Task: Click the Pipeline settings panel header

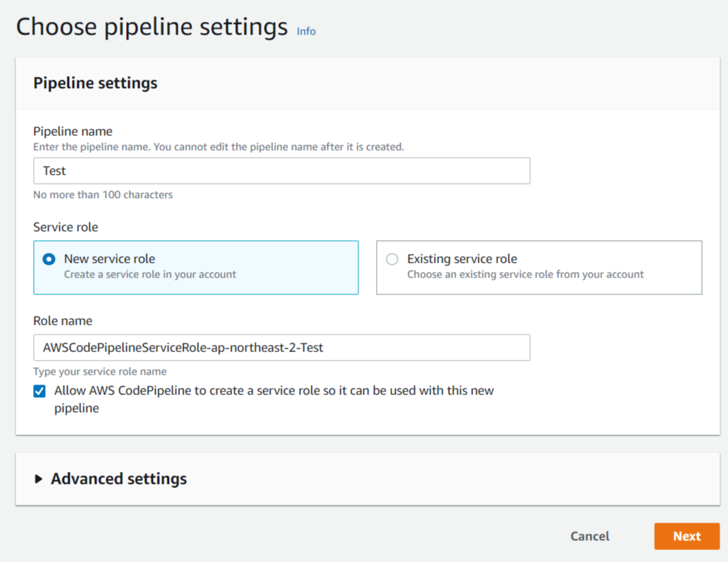Action: (x=96, y=83)
